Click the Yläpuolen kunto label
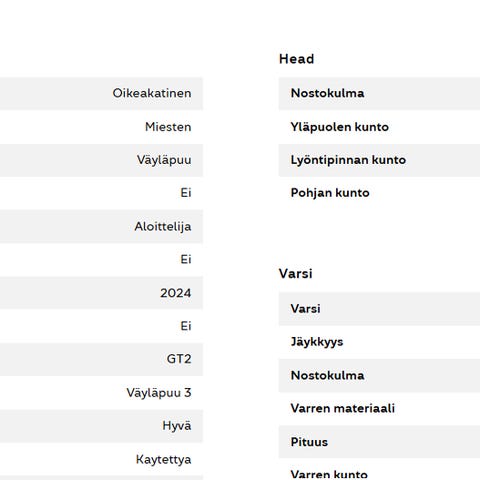480x480 pixels. click(x=340, y=127)
